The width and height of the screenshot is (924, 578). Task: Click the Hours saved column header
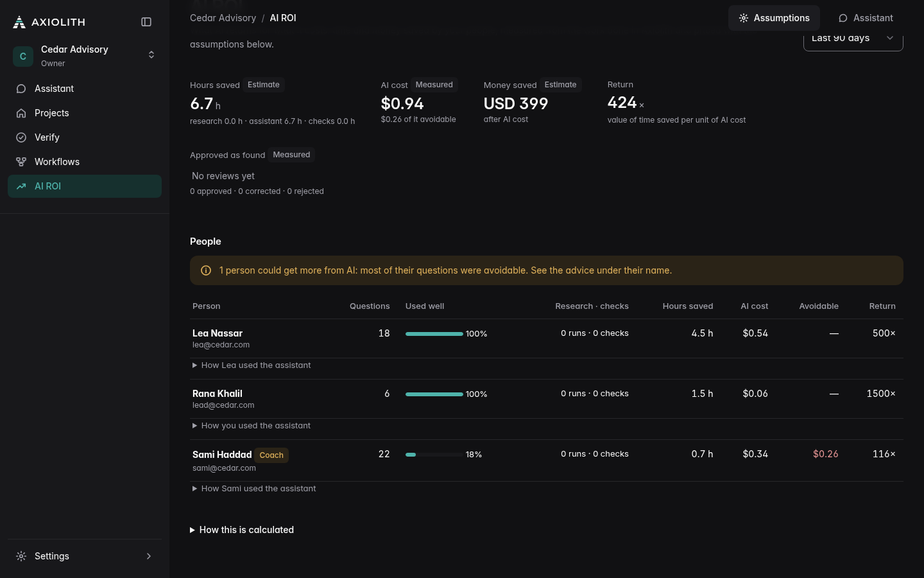688,306
